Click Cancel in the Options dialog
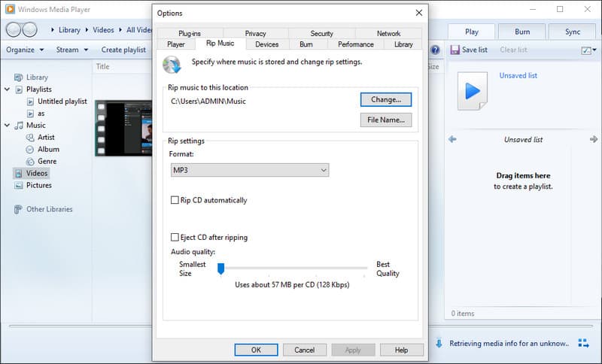602x364 pixels. [305, 350]
